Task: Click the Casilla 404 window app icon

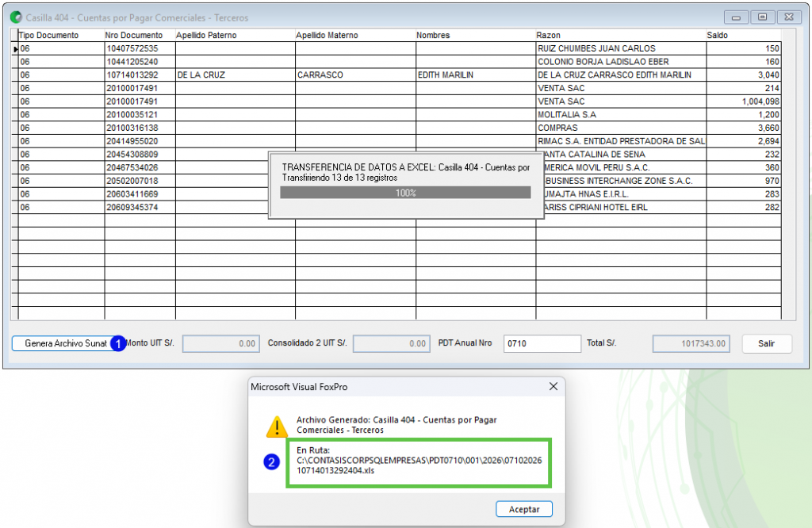Action: click(16, 17)
